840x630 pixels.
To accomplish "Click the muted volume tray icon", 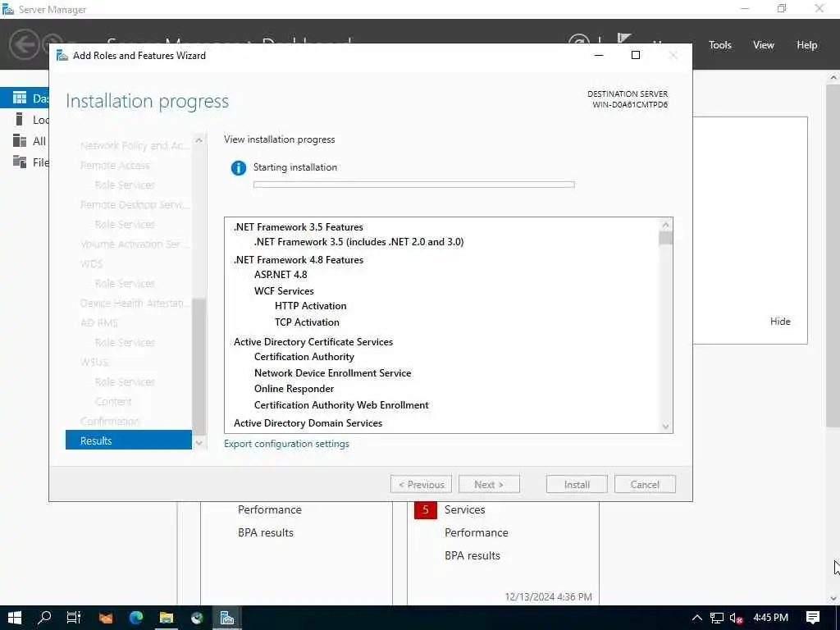I will click(x=736, y=619).
